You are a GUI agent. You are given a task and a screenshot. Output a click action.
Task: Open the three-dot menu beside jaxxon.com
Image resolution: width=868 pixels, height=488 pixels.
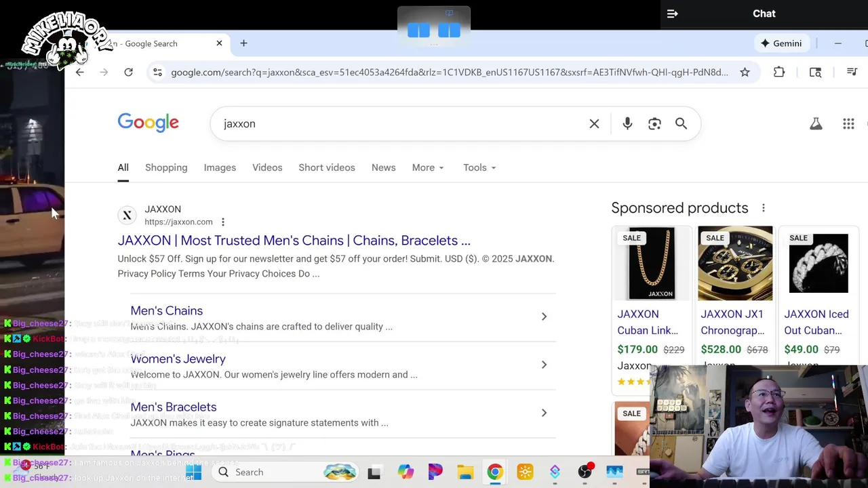[x=222, y=222]
